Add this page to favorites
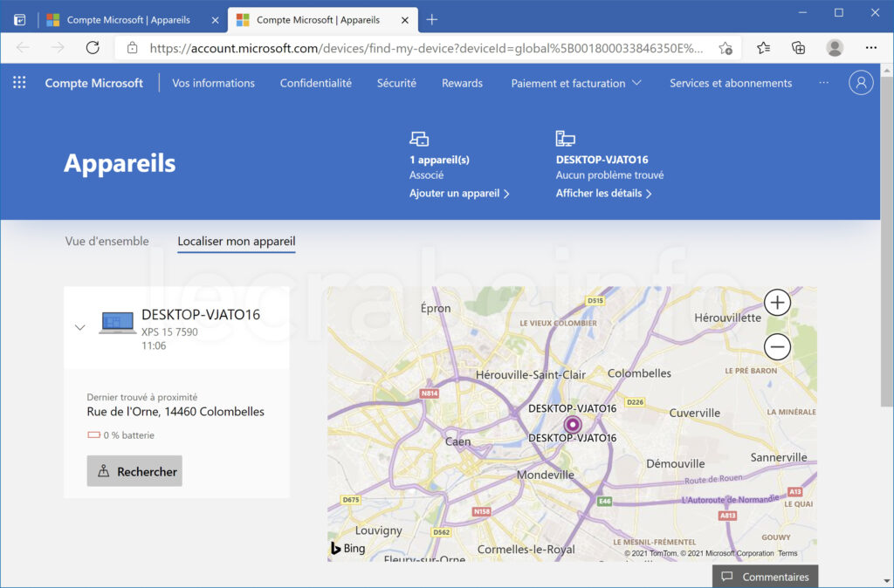The height and width of the screenshot is (588, 894). 726,48
